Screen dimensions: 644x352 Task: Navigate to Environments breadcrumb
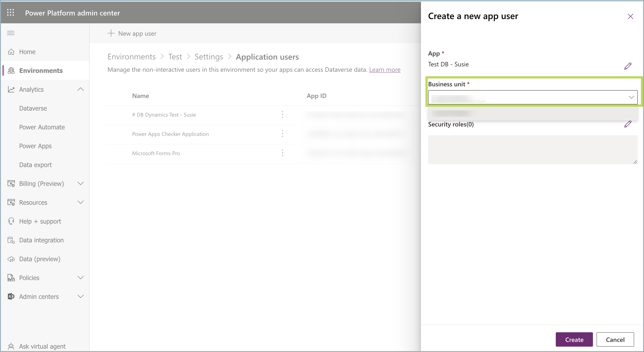tap(131, 57)
